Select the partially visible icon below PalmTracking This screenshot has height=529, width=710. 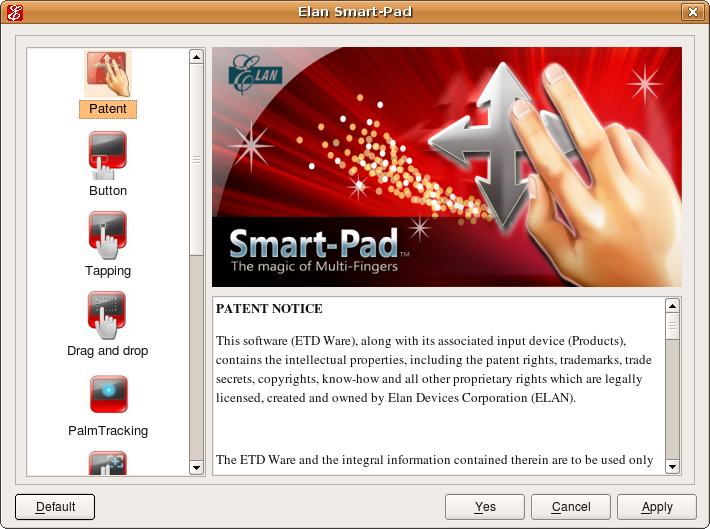point(108,463)
